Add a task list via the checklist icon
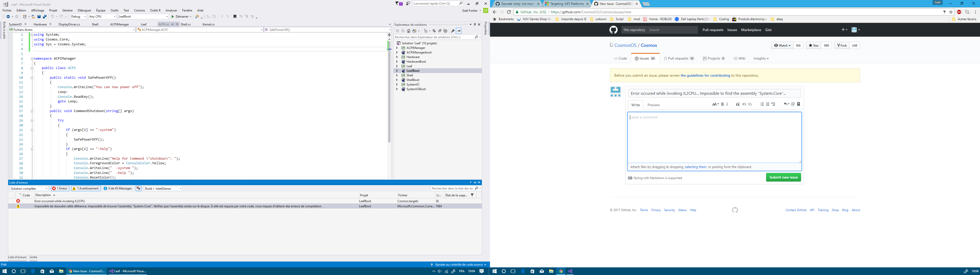Viewport: 980px width, 275px height. [774, 104]
